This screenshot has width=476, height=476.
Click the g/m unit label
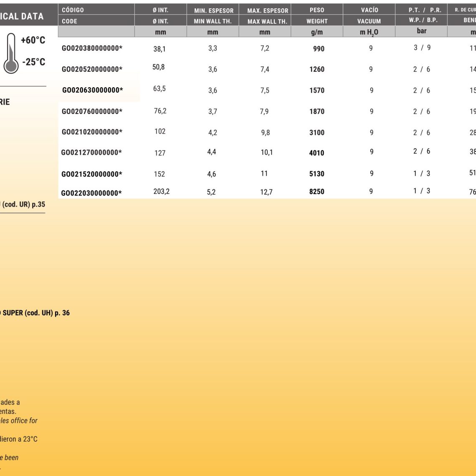(x=316, y=32)
